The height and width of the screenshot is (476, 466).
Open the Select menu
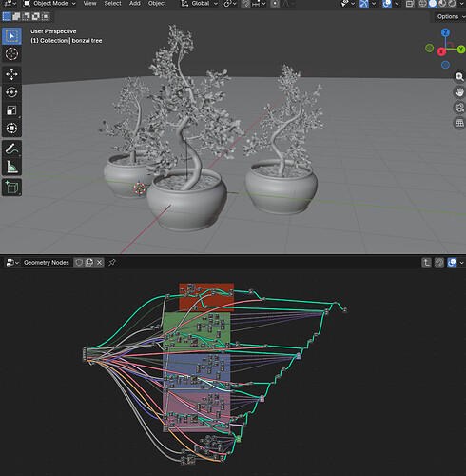(x=112, y=4)
